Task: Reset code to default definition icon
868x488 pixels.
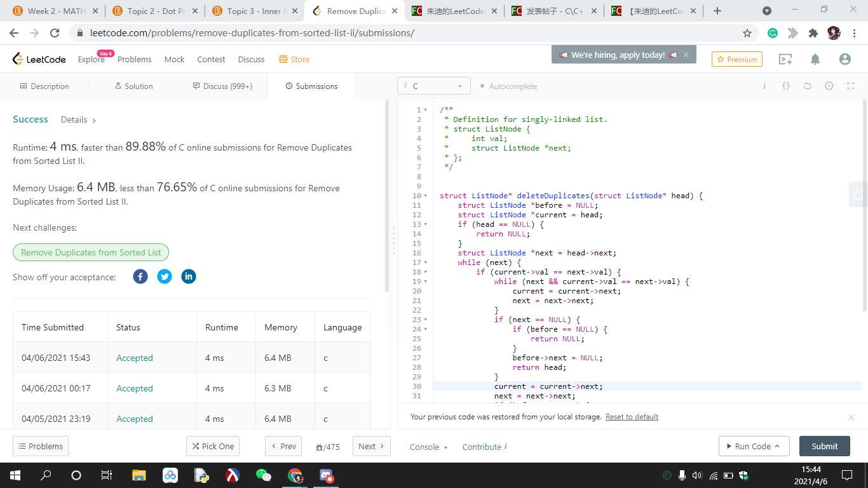Action: pos(808,86)
